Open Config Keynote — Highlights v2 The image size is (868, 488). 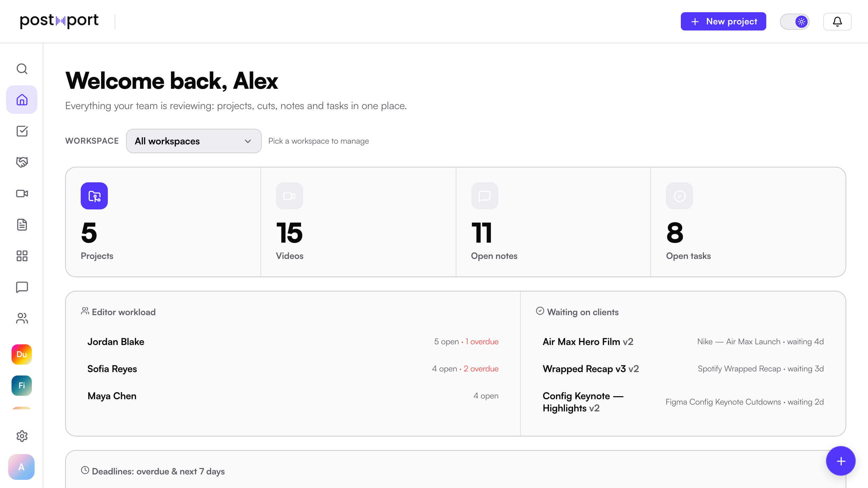[x=583, y=402]
